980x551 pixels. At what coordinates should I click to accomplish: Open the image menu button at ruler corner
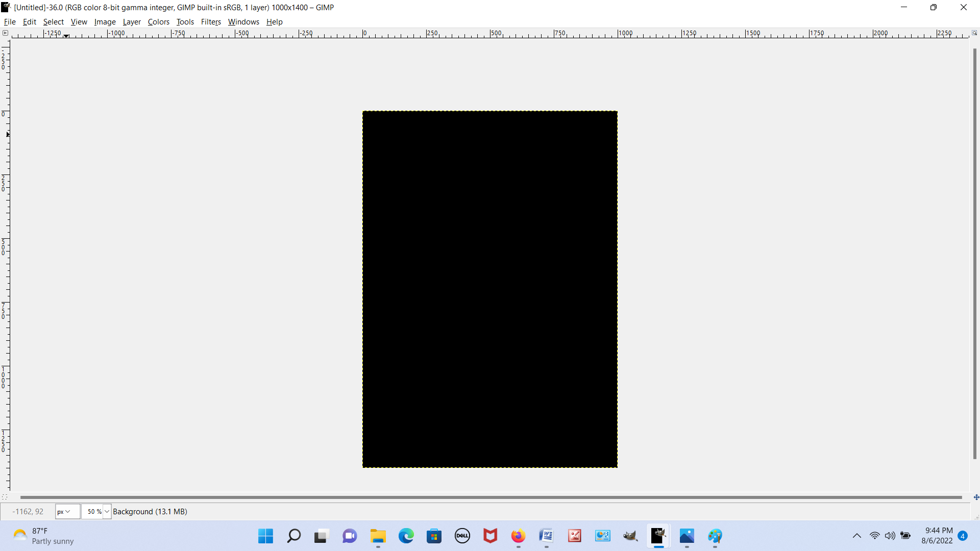tap(5, 33)
